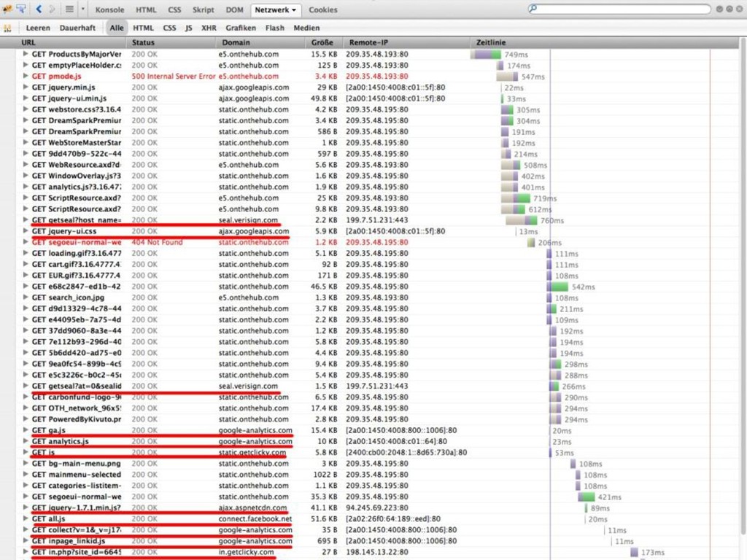Click the 760ms timeline bar
Viewport: 747px width, 560px height.
pyautogui.click(x=522, y=220)
